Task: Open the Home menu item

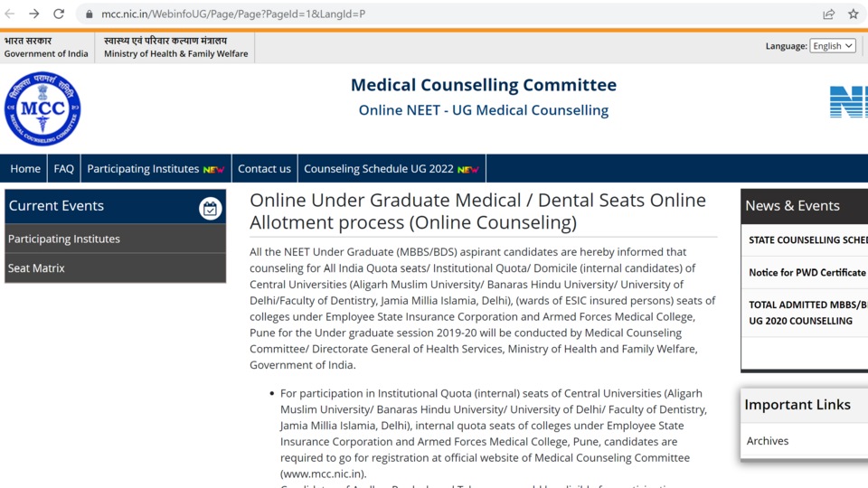Action: click(25, 169)
